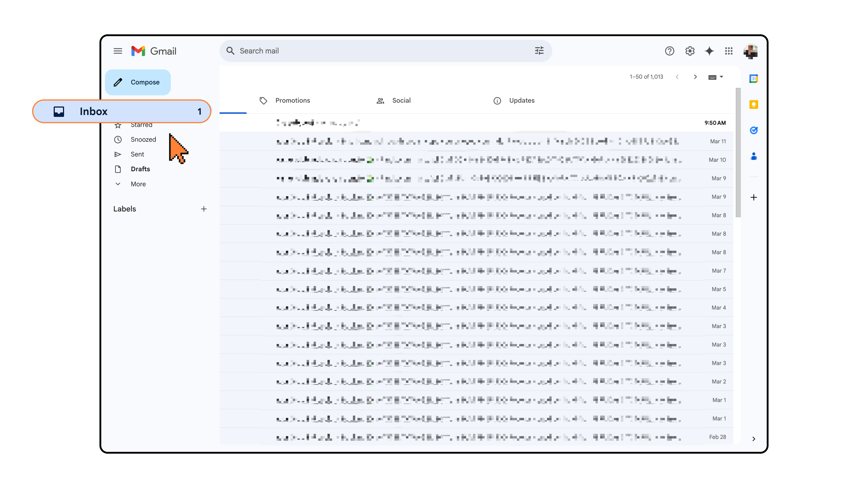The width and height of the screenshot is (868, 488).
Task: Open input tools dropdown arrow
Action: pyautogui.click(x=722, y=77)
